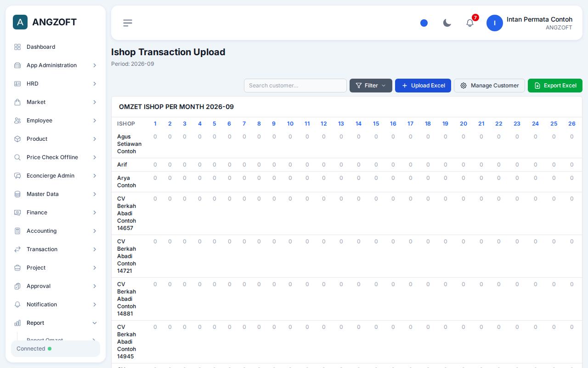Click the Accounting calculator icon

[17, 231]
